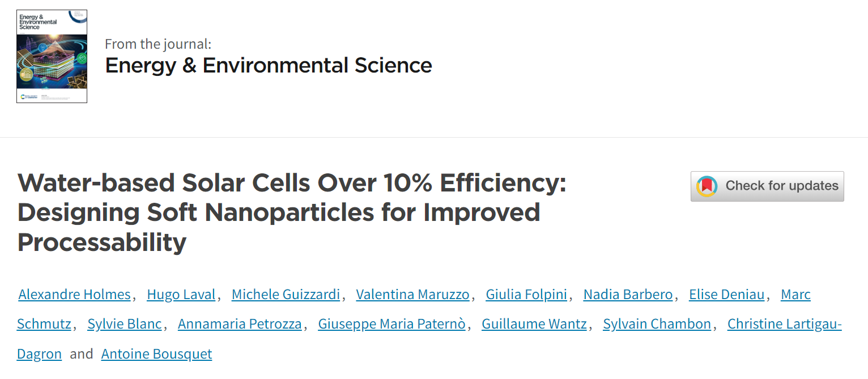The height and width of the screenshot is (379, 868).
Task: Select Giuseppe Maria Paternò author link
Action: [392, 324]
